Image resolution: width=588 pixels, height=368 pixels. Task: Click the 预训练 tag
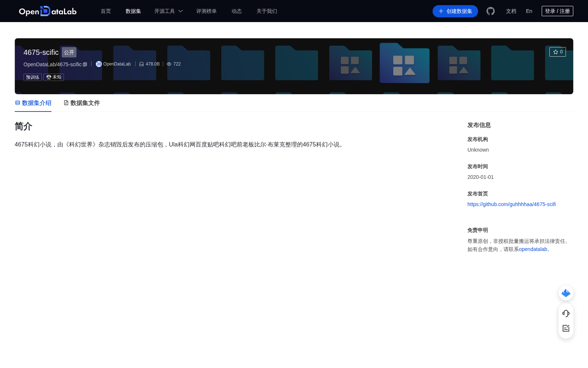pos(33,77)
